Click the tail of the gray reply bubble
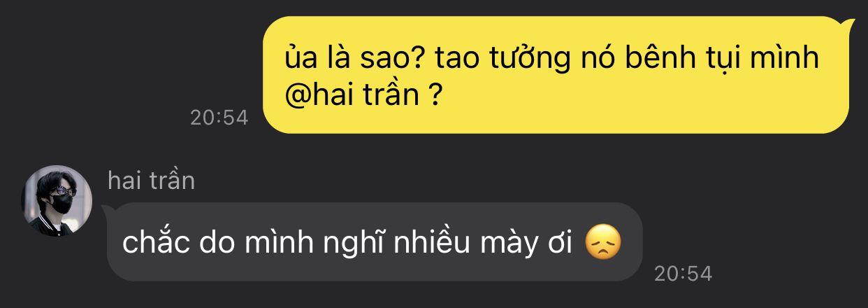The image size is (868, 308). tap(107, 209)
